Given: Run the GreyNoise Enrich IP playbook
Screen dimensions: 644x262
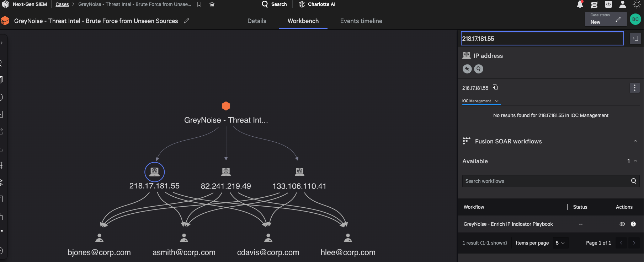Looking at the screenshot, I should tap(633, 224).
